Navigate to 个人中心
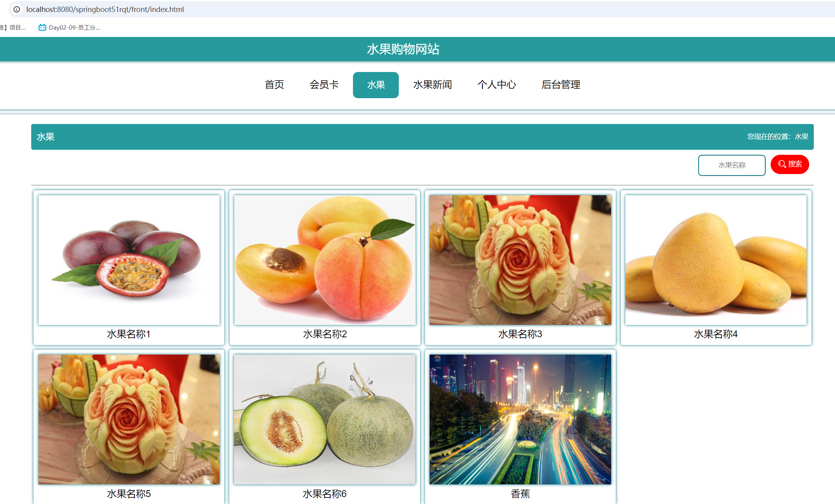Screen dimensions: 835x504 click(496, 85)
